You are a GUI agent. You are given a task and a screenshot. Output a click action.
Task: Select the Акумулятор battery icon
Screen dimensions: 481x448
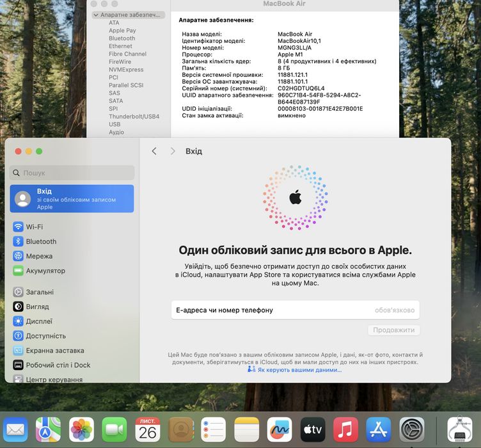18,271
